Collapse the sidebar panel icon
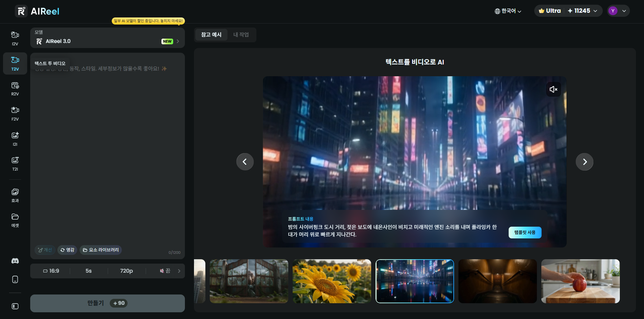This screenshot has width=644, height=319. tap(15, 306)
